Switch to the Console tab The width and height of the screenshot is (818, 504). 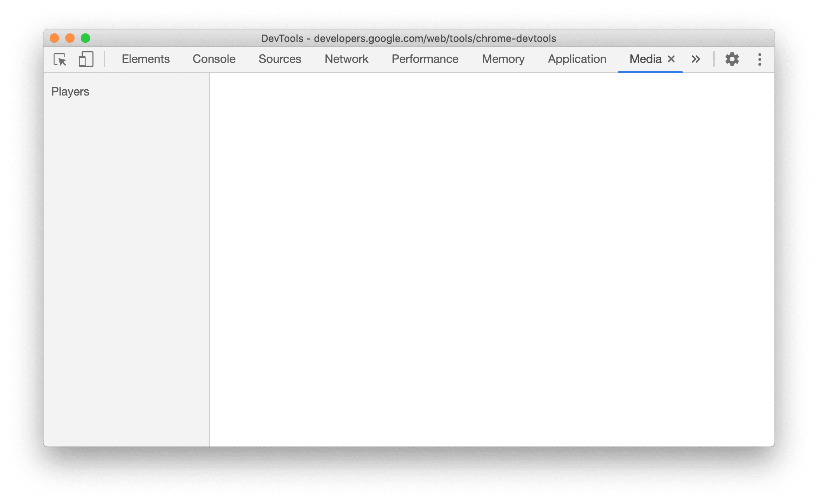coord(214,58)
